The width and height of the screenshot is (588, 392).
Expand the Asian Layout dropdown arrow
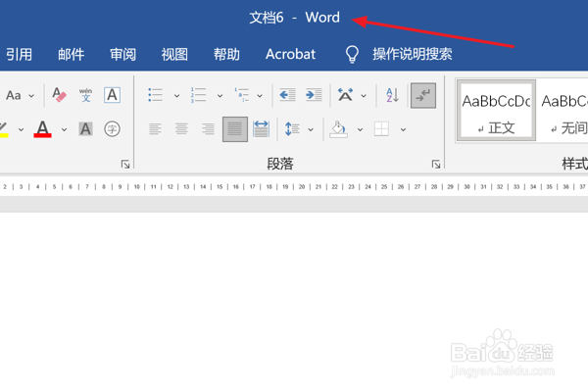point(364,96)
